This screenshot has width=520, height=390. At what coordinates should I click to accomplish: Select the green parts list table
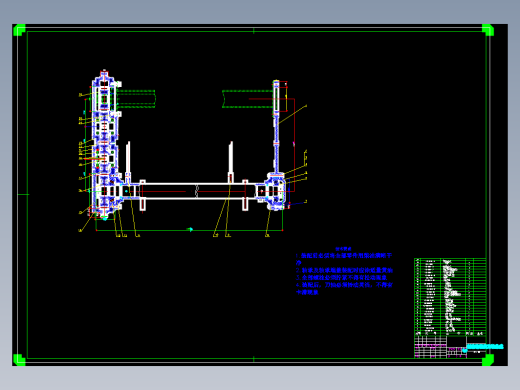click(x=450, y=297)
